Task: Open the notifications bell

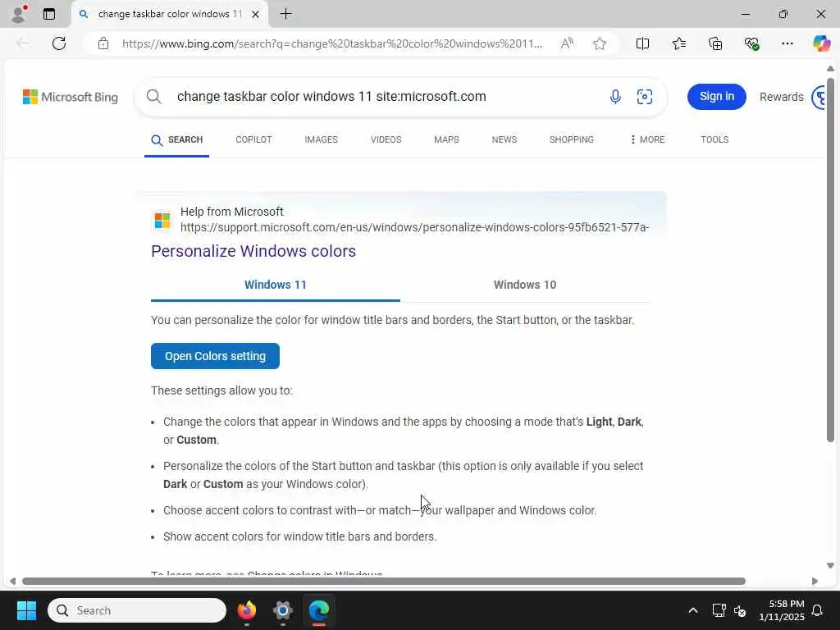Action: point(818,610)
